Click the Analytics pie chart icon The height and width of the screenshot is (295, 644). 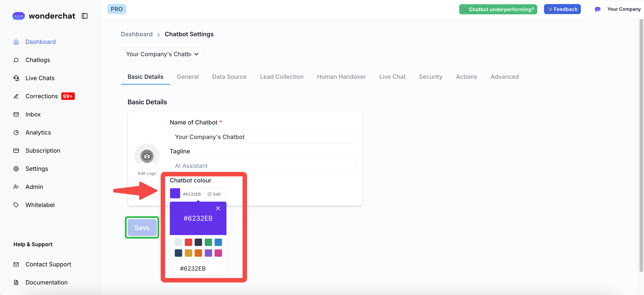click(x=16, y=133)
